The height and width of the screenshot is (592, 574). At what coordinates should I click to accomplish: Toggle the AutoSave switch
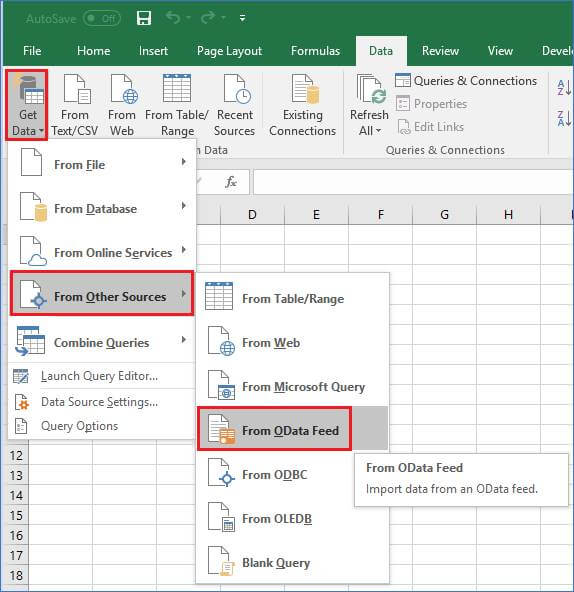102,18
